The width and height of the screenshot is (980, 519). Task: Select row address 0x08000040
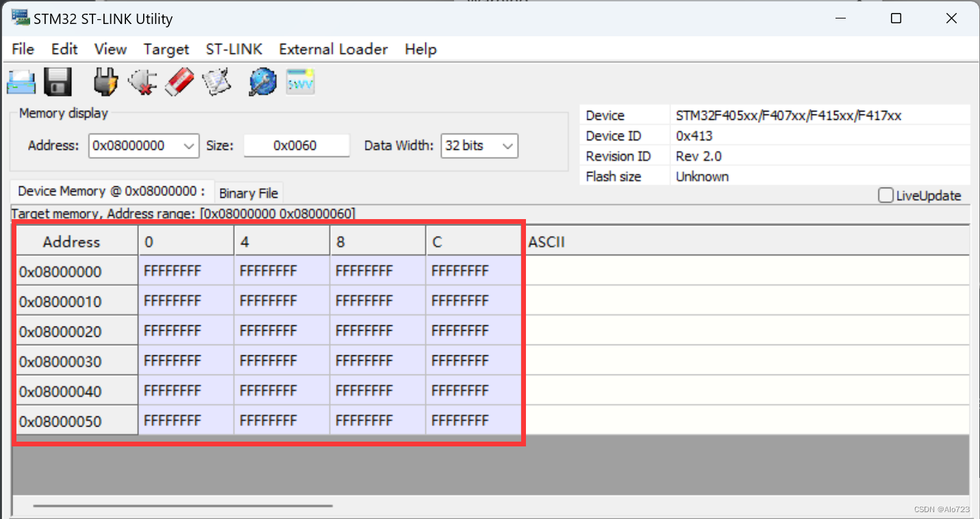(x=77, y=391)
